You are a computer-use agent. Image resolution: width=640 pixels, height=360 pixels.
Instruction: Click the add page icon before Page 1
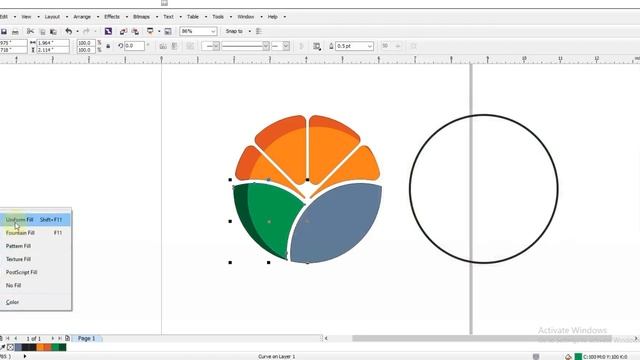[67, 338]
